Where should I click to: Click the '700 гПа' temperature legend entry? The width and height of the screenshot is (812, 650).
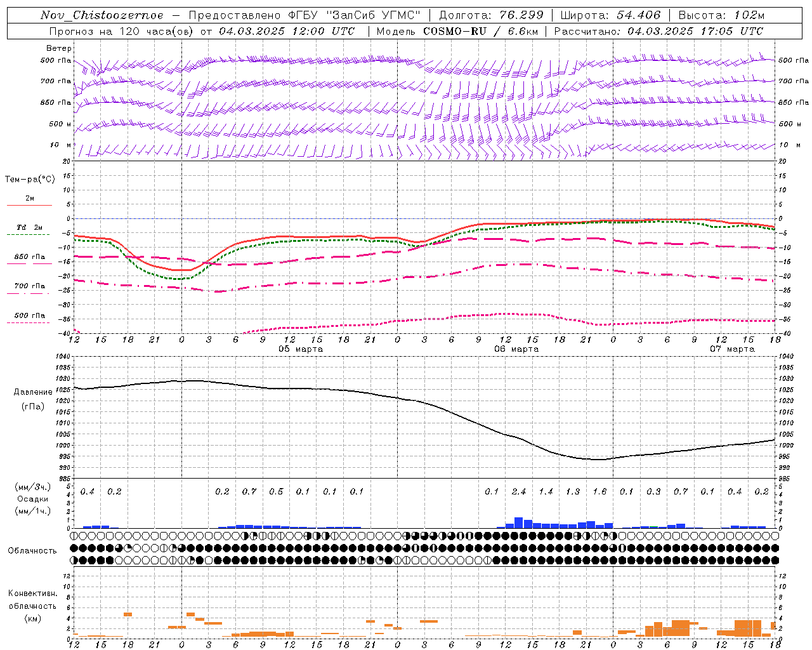(30, 286)
